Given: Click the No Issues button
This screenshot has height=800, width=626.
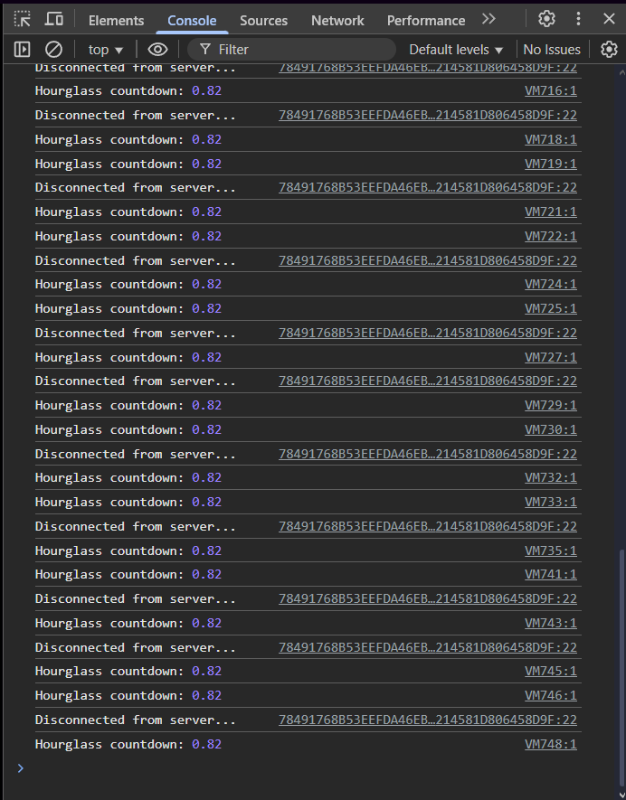Looking at the screenshot, I should coord(551,49).
